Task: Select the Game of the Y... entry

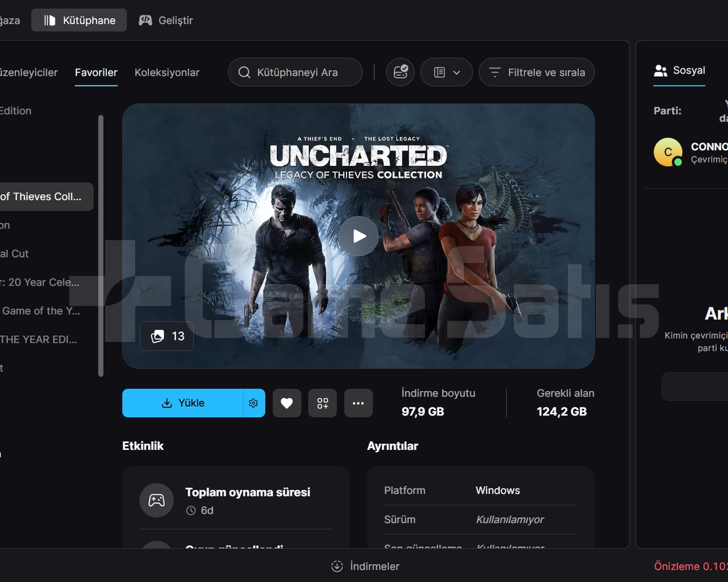Action: point(40,310)
